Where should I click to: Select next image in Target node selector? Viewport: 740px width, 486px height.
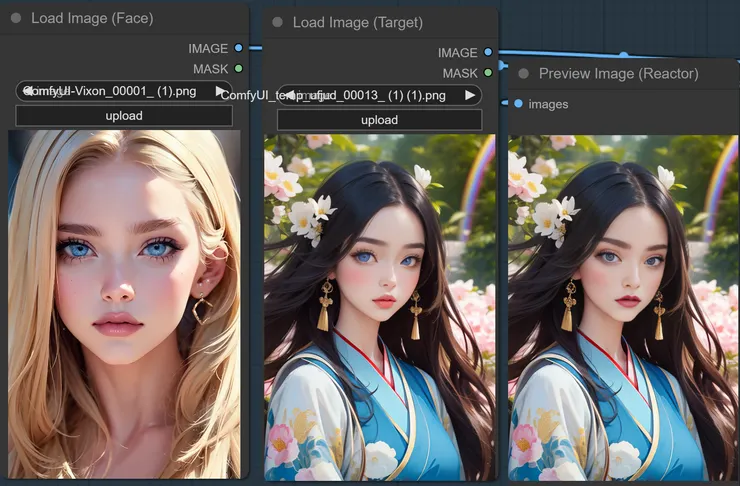tap(470, 95)
